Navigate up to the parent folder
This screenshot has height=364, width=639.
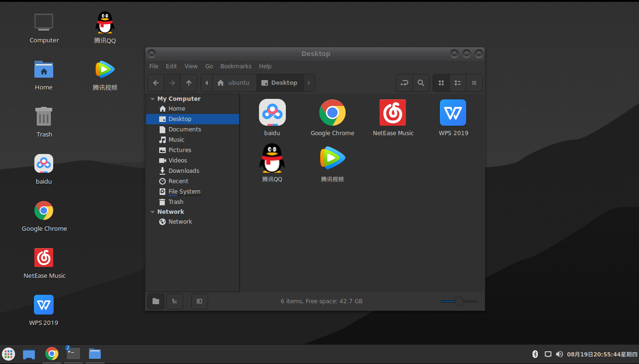coord(189,83)
